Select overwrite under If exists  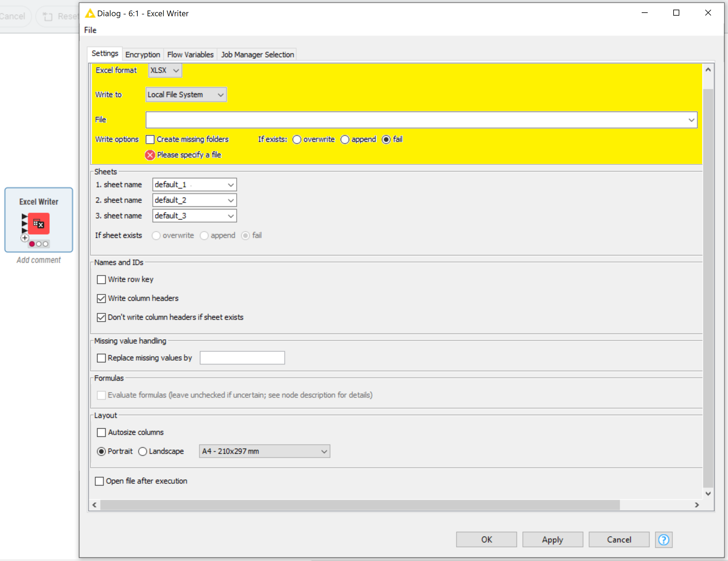click(297, 139)
